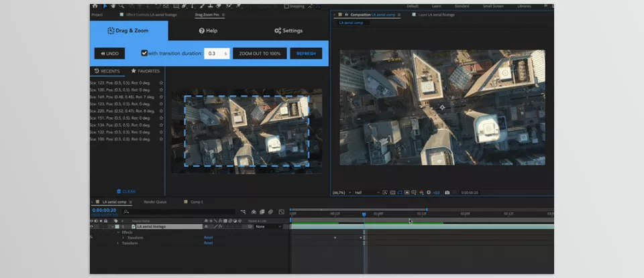Viewport: 644px width, 278px height.
Task: Click the Undo button
Action: tap(109, 54)
